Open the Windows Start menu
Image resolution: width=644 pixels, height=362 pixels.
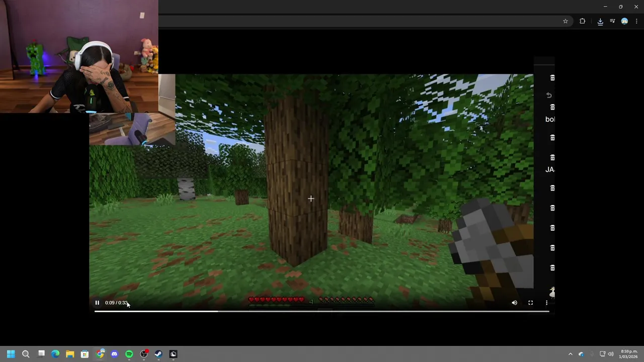11,354
